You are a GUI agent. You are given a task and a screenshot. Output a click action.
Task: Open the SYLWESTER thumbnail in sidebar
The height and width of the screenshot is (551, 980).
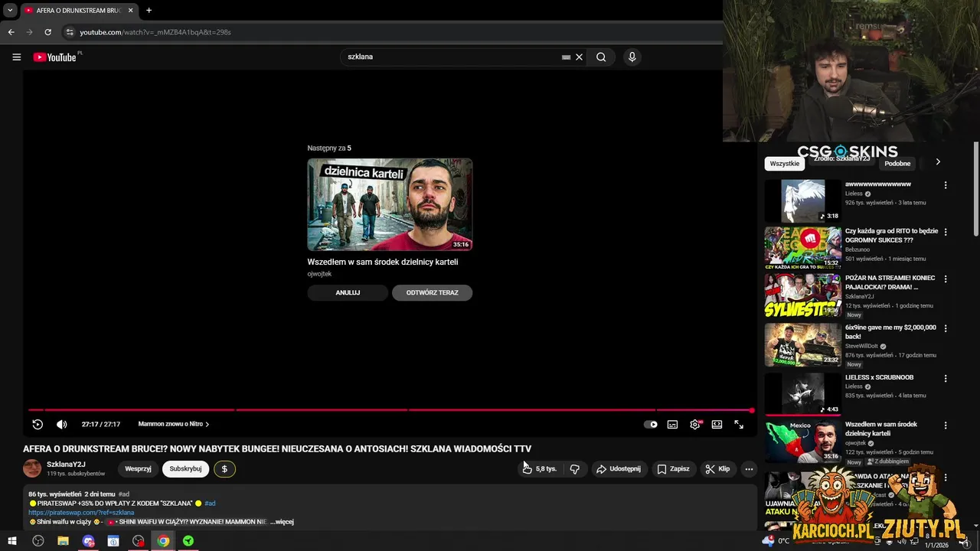point(802,295)
